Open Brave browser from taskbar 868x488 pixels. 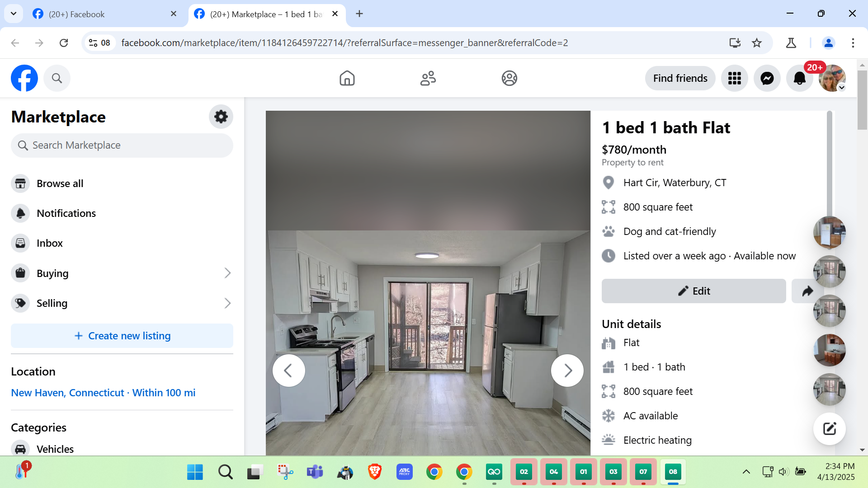click(x=374, y=472)
